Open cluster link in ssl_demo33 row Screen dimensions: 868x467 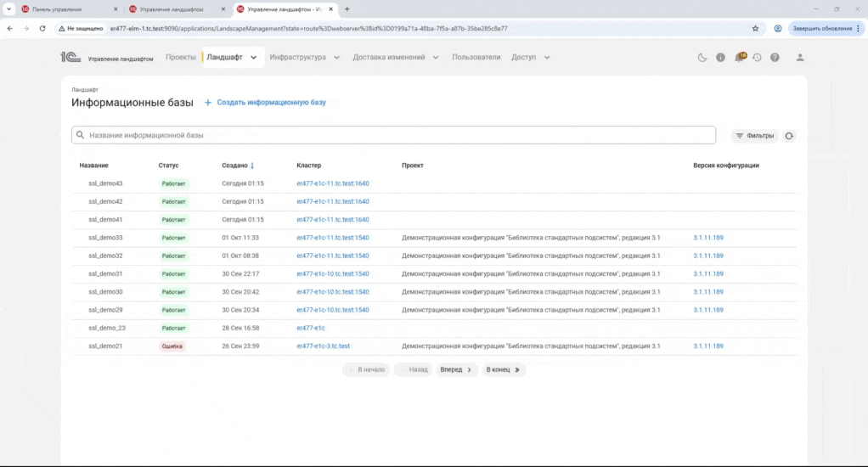(333, 238)
